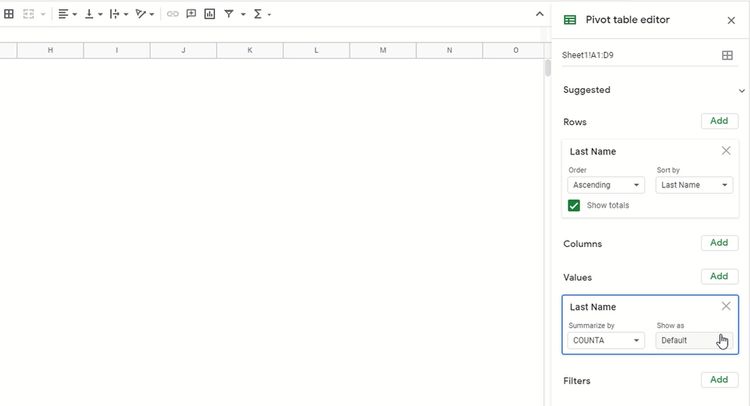The image size is (750, 406).
Task: Open the Functions sigma menu
Action: point(262,14)
